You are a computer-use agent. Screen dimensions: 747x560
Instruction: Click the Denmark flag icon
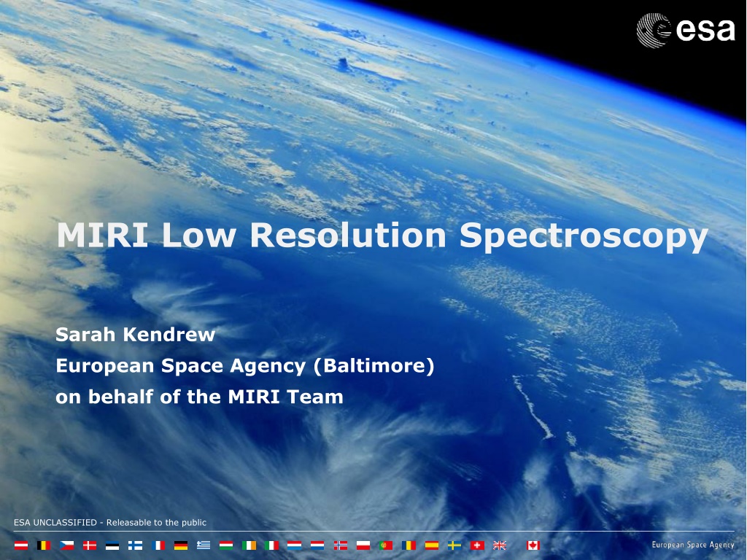coord(90,545)
